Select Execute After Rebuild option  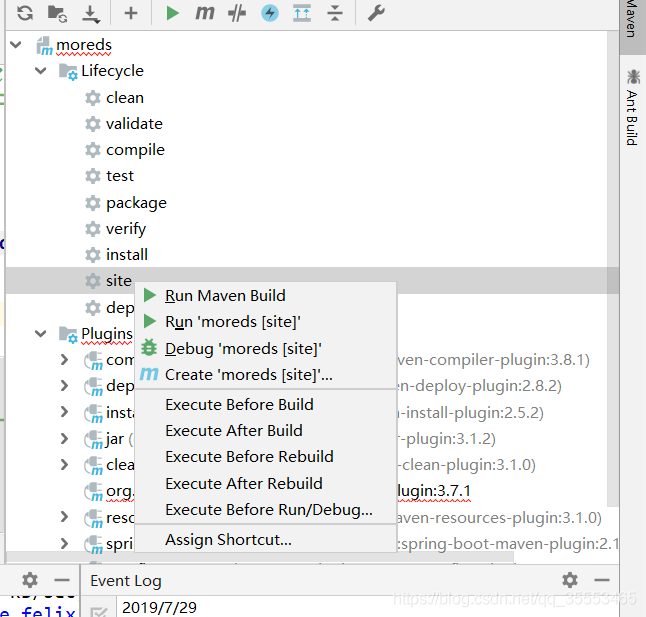pyautogui.click(x=266, y=484)
